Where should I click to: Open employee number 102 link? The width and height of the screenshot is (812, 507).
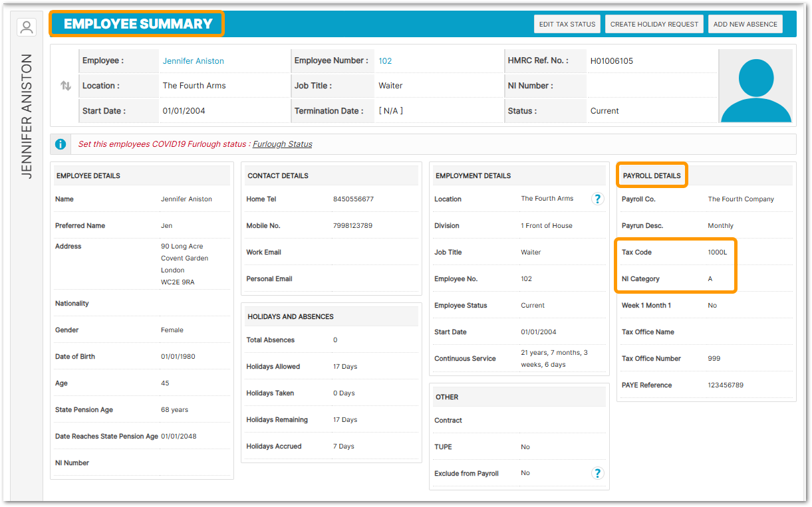[385, 61]
